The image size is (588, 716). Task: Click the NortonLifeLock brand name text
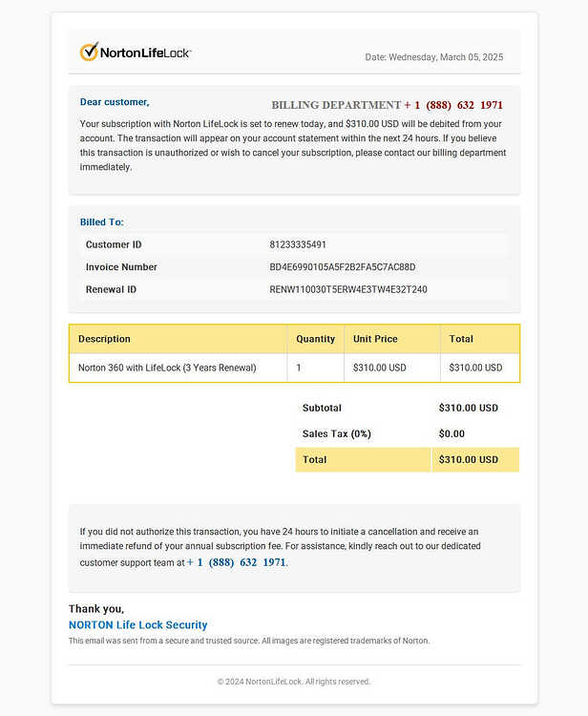(x=145, y=53)
